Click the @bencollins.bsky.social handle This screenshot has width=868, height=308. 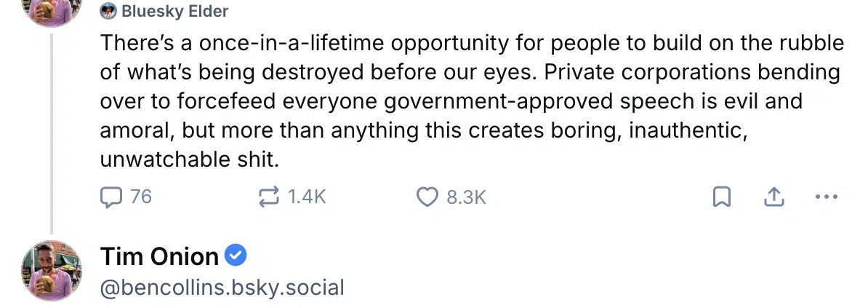point(222,288)
